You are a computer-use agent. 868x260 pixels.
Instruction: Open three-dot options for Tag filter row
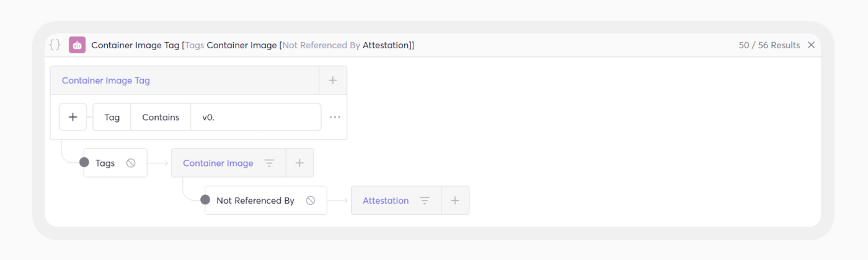coord(335,117)
